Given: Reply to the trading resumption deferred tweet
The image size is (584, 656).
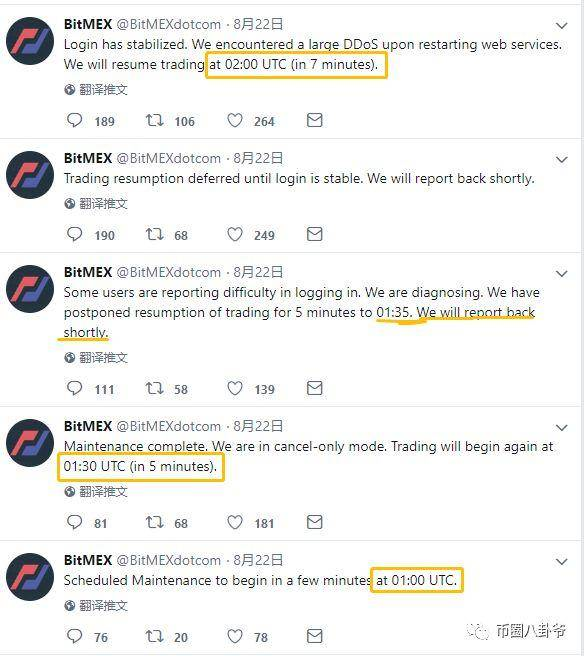Looking at the screenshot, I should (74, 234).
